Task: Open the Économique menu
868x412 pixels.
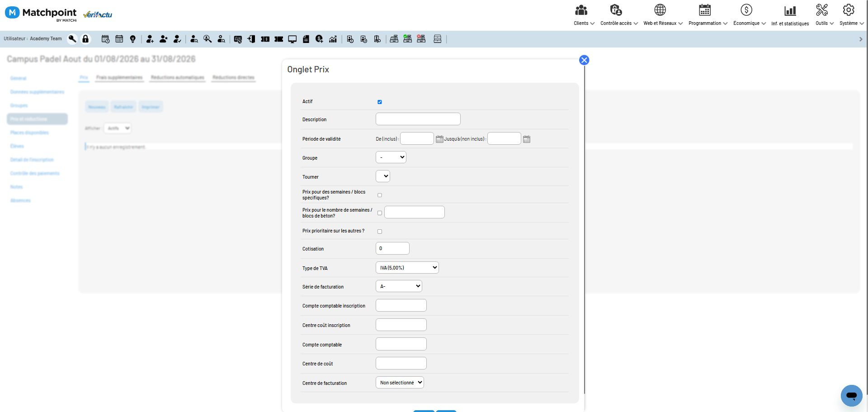Action: tap(750, 15)
